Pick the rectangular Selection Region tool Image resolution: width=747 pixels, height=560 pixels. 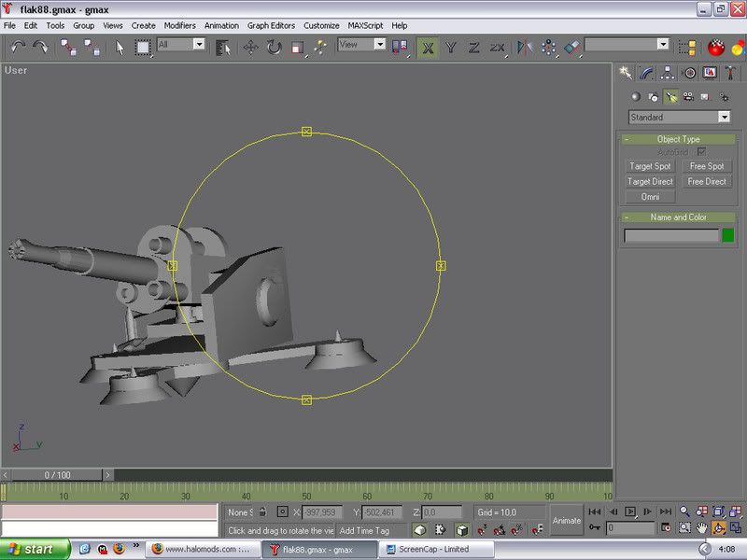(x=143, y=48)
